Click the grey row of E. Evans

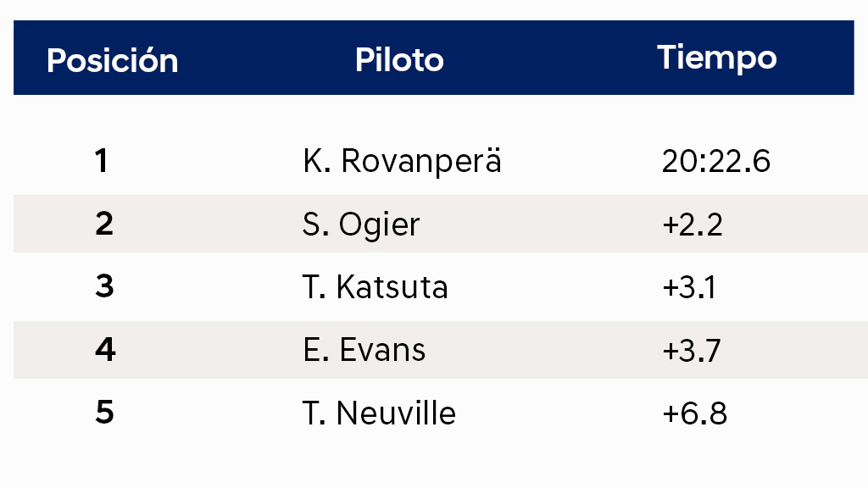pos(441,350)
